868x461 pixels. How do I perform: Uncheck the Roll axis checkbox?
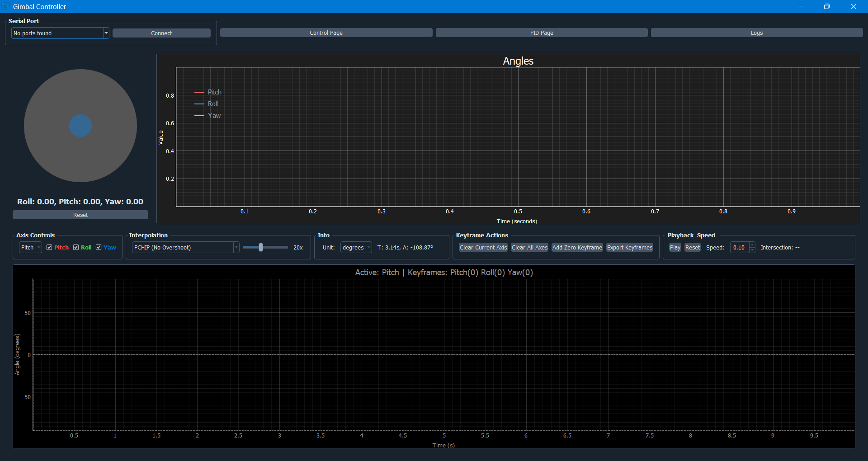tap(76, 247)
